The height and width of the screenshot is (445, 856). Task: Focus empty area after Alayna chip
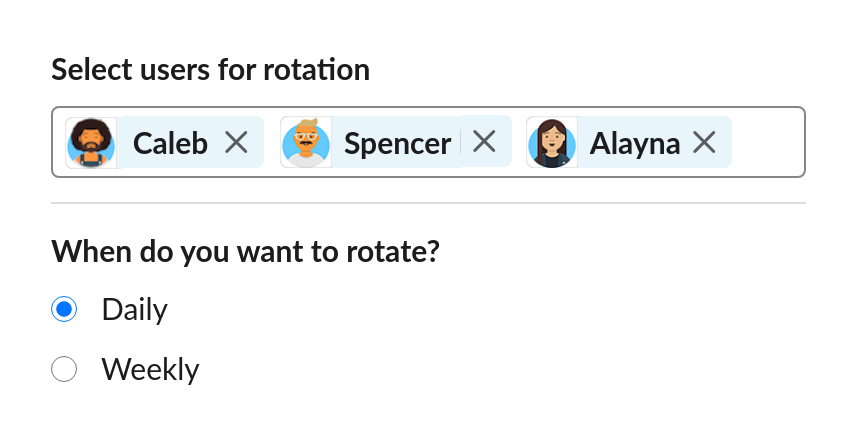(766, 143)
